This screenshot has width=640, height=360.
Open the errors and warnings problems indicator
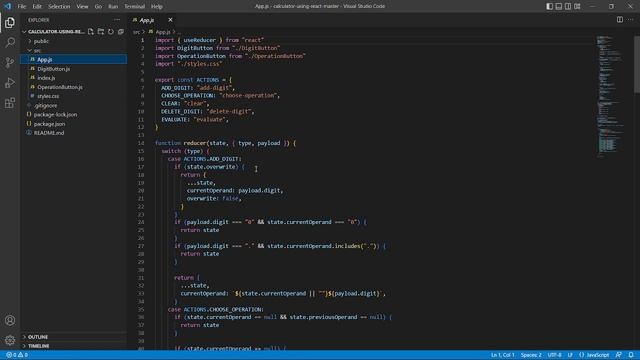tap(17, 355)
